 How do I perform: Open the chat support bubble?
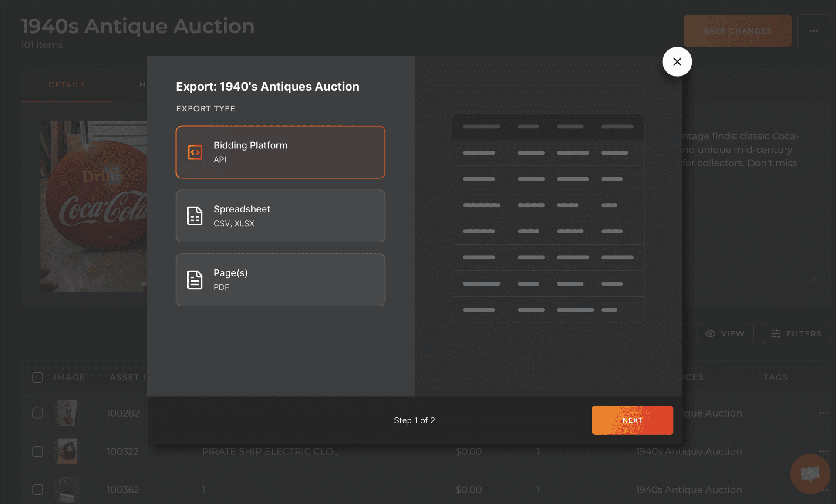pyautogui.click(x=809, y=474)
